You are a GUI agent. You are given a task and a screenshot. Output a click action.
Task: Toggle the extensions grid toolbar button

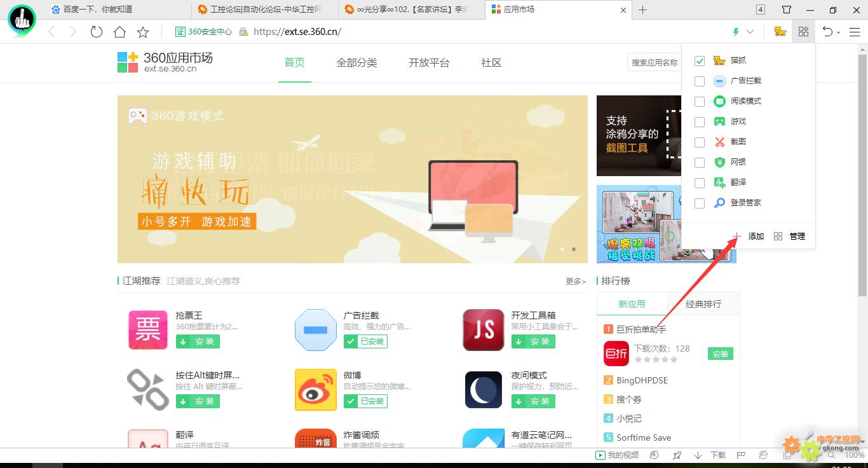(x=804, y=32)
